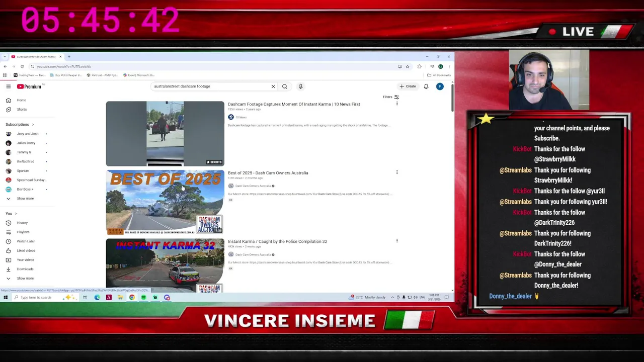The width and height of the screenshot is (644, 362).
Task: Open Task View on the taskbar
Action: pos(85,298)
